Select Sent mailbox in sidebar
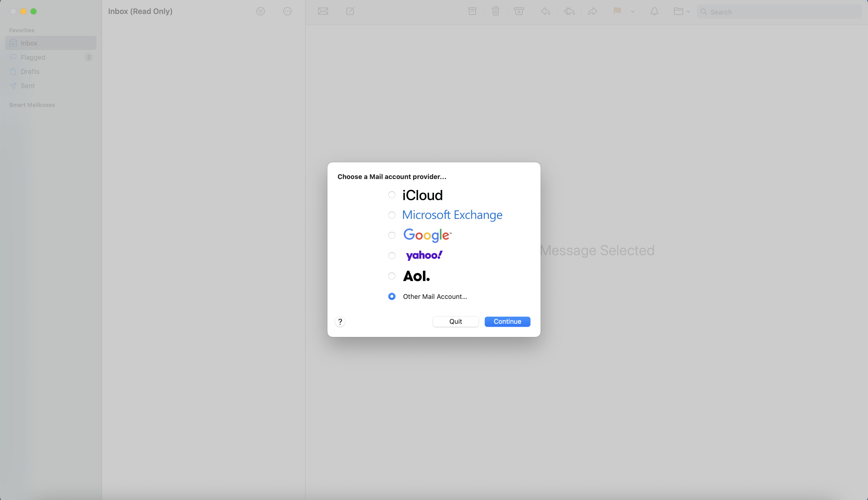The width and height of the screenshot is (868, 500). coord(51,86)
